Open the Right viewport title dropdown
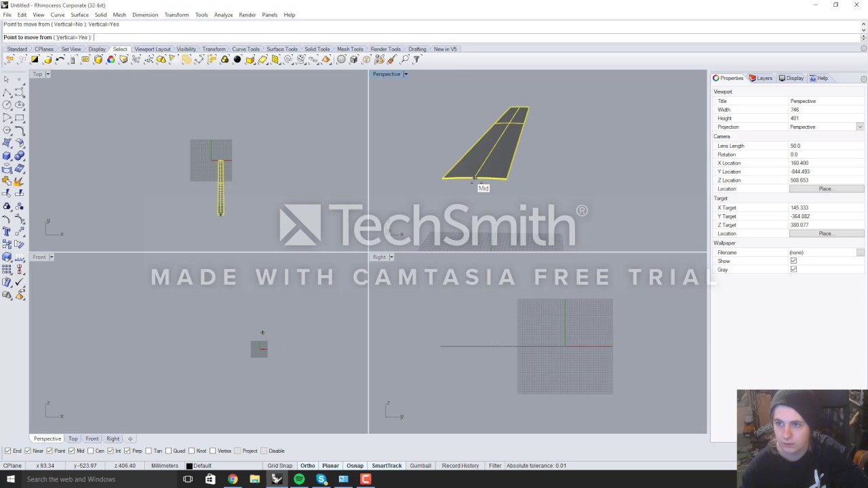Image resolution: width=868 pixels, height=488 pixels. (391, 257)
